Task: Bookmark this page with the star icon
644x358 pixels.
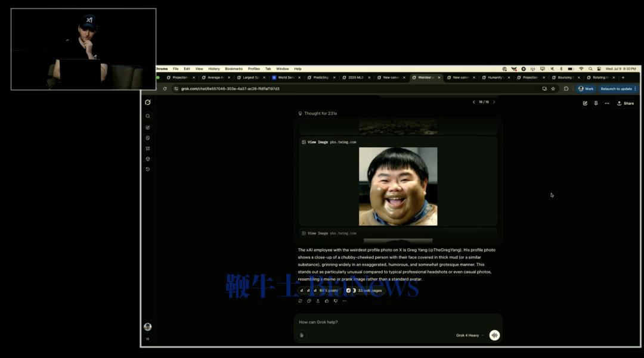Action: click(553, 89)
